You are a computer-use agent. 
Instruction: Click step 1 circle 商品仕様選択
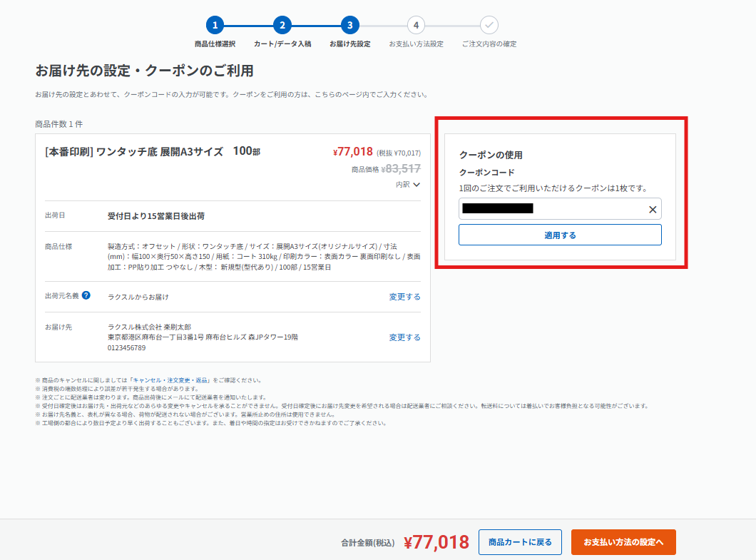click(215, 25)
